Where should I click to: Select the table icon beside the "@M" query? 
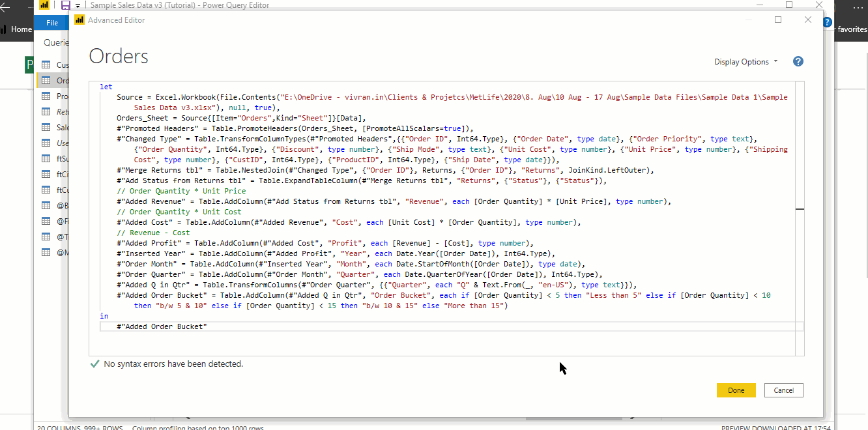[46, 253]
